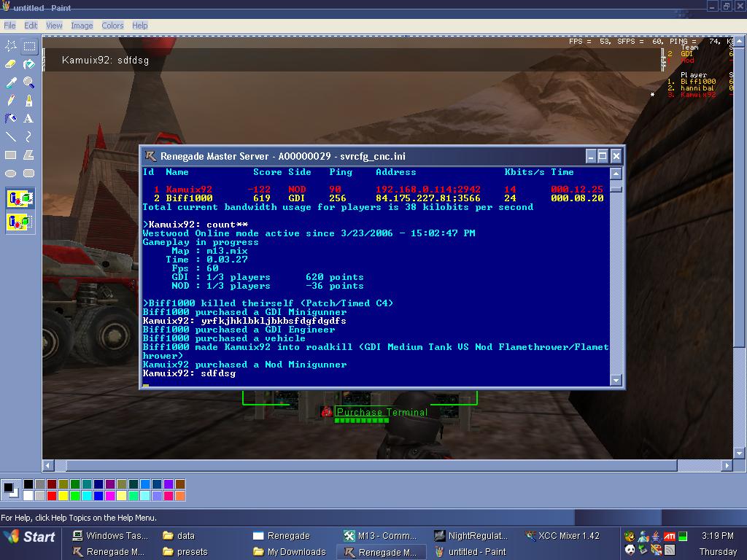Viewport: 747px width, 560px height.
Task: Open the File menu
Action: pyautogui.click(x=9, y=26)
